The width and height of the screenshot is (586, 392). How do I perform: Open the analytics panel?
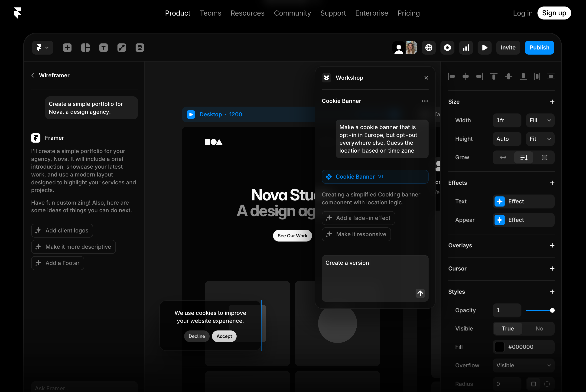pos(466,48)
